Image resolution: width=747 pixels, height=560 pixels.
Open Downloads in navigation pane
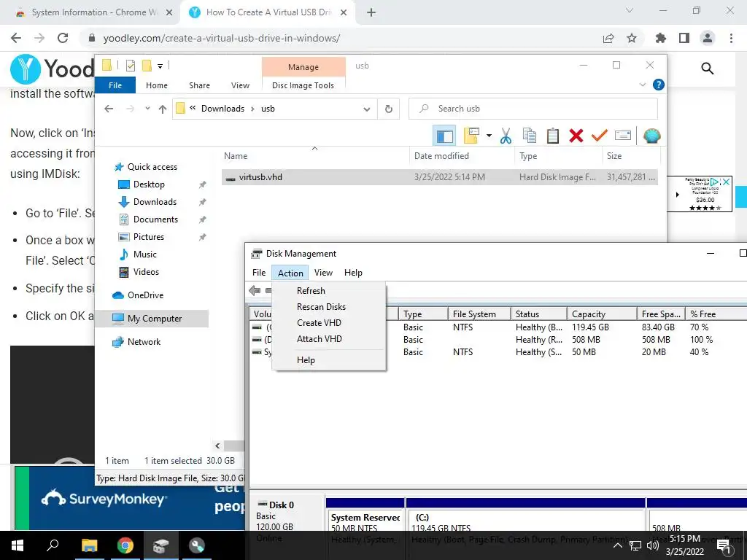[x=155, y=202]
